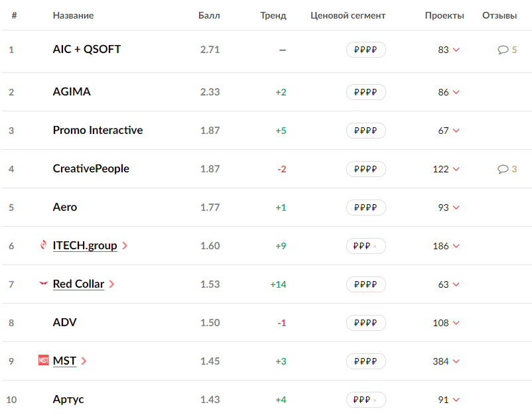Screen dimensions: 532x417
Task: Click the ITECH.group flame logo icon
Action: click(x=44, y=245)
